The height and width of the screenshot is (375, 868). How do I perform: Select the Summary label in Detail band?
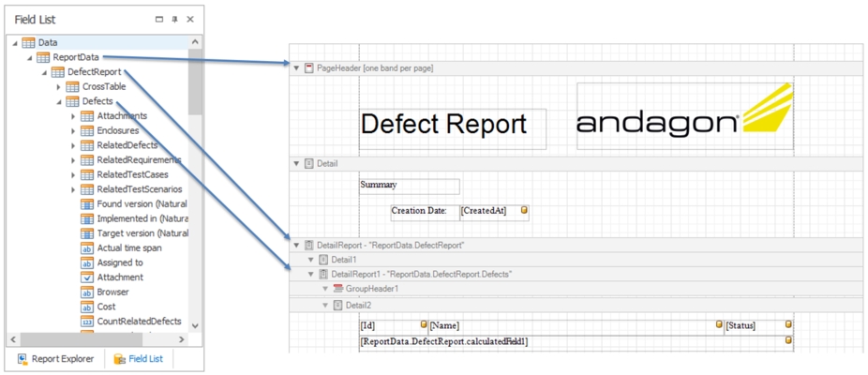(409, 186)
